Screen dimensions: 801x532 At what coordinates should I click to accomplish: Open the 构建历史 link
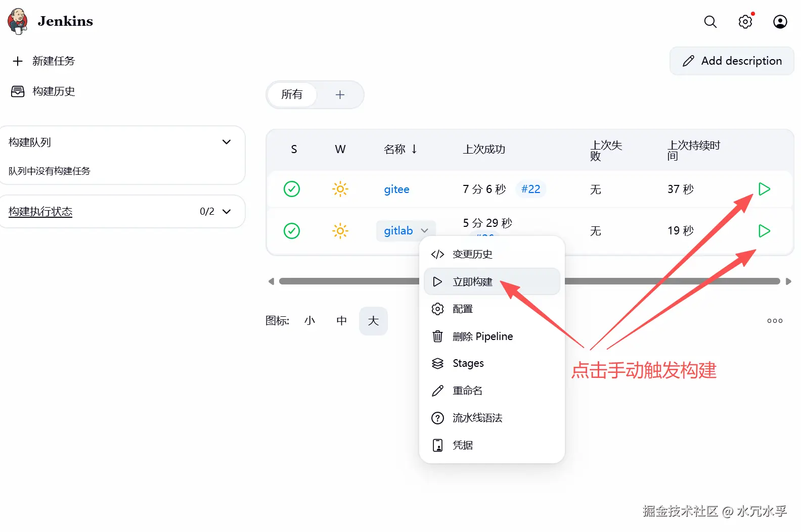[x=54, y=91]
